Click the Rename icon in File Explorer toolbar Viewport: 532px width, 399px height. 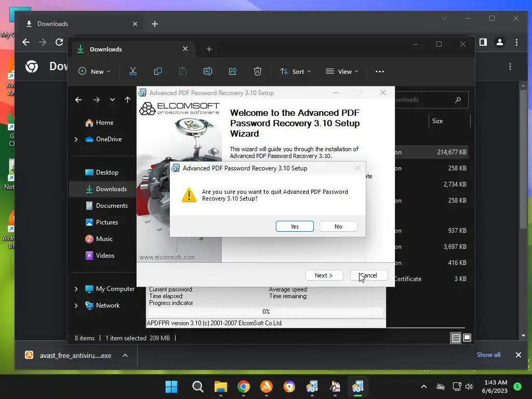tap(208, 71)
